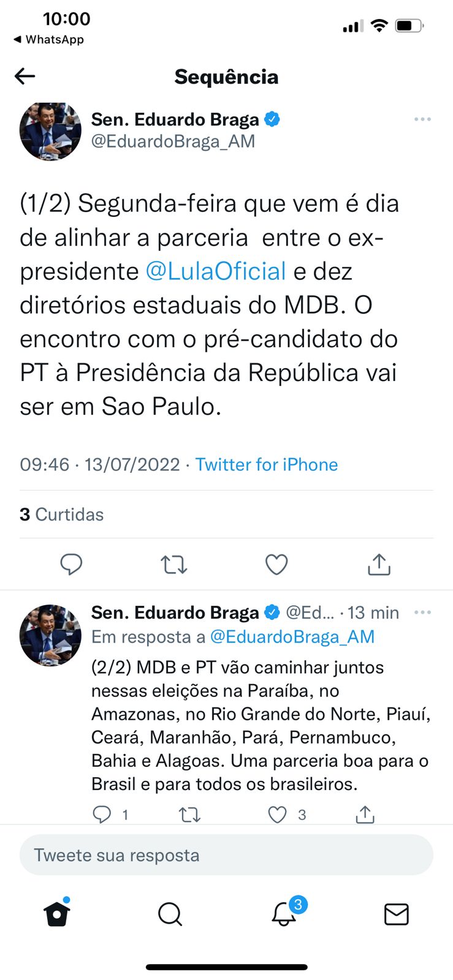453x980 pixels.
Task: Tap the 'Tweete sua resposta' reply field
Action: (226, 855)
